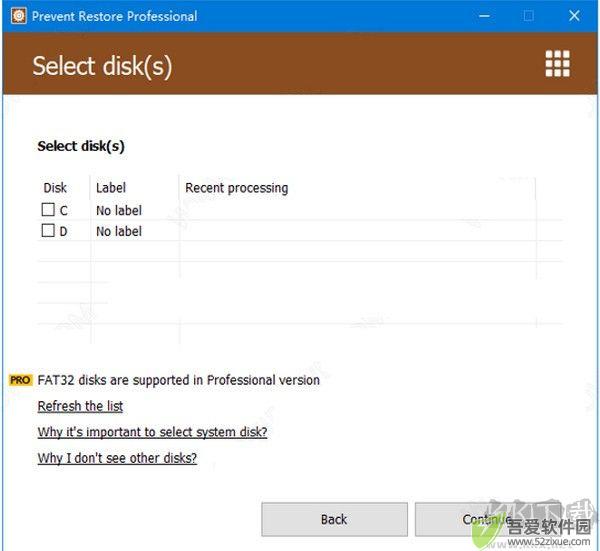This screenshot has height=551, width=600.
Task: Open 'Why I don't see other disks?' link
Action: (117, 458)
